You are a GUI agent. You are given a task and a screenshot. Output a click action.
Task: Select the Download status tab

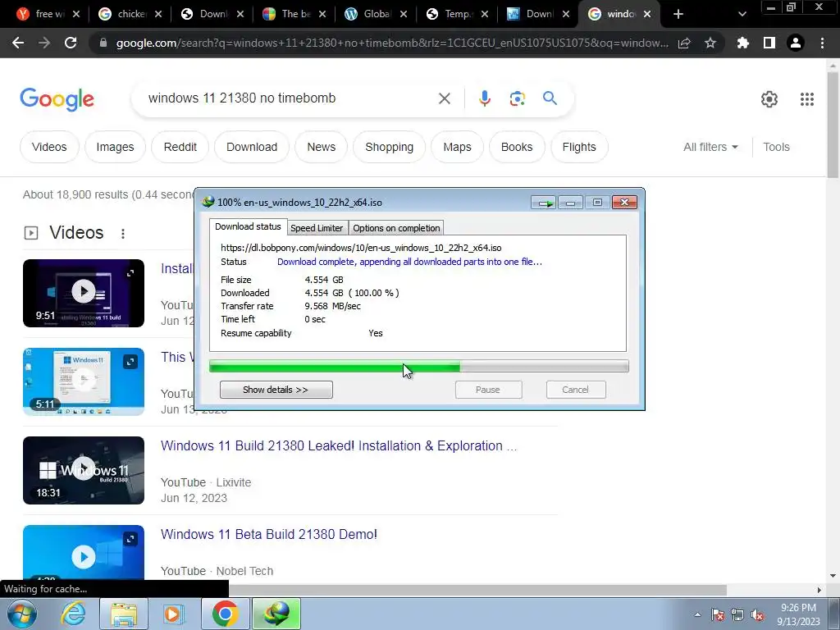[248, 226]
